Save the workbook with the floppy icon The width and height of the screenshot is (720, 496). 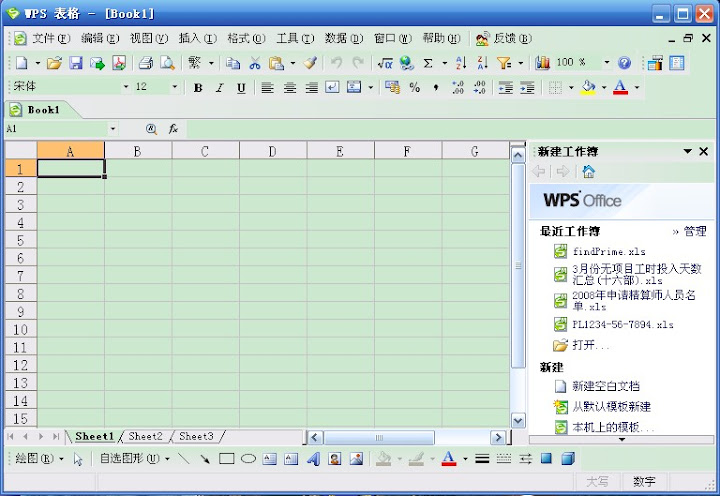(76, 63)
